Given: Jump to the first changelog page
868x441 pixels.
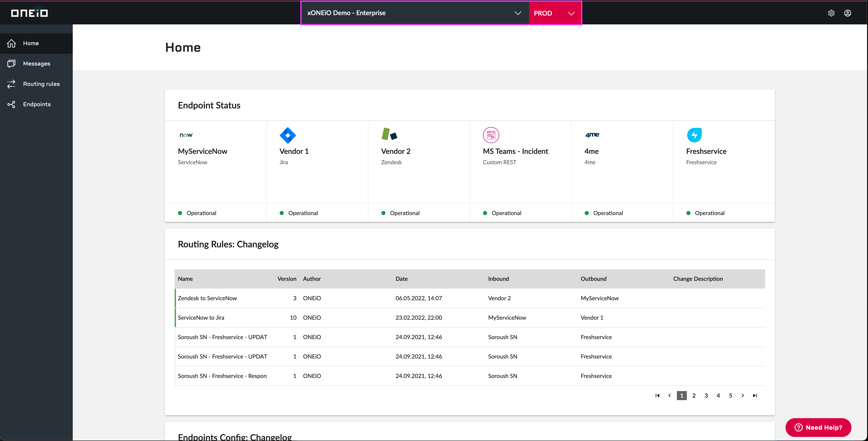Looking at the screenshot, I should pos(657,396).
